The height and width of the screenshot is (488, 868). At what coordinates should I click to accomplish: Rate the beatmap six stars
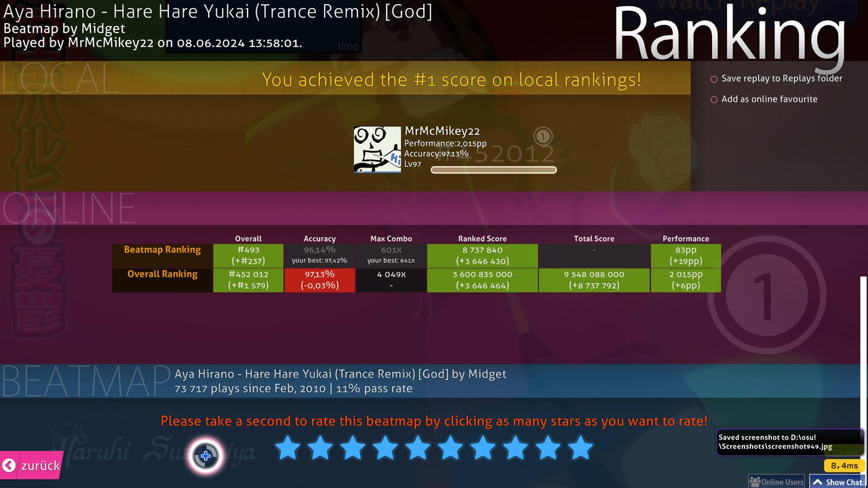[x=450, y=448]
